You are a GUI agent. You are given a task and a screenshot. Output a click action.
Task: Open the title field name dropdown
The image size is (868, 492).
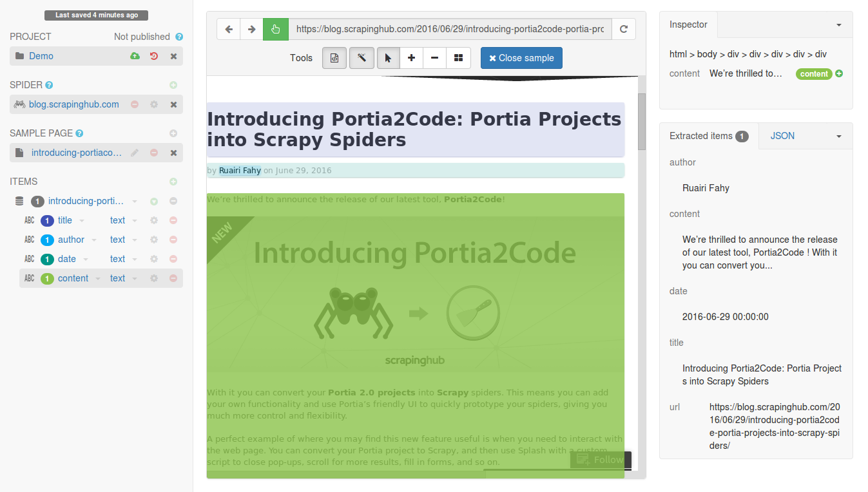[x=82, y=221]
